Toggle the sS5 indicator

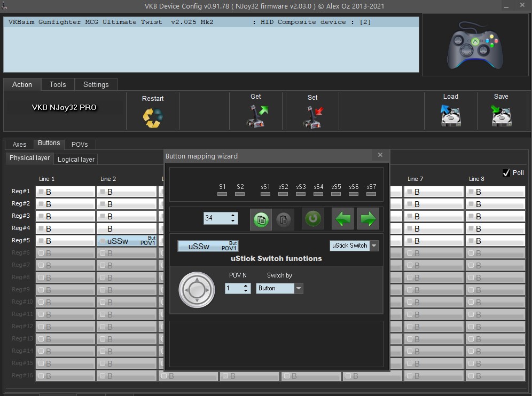point(336,194)
